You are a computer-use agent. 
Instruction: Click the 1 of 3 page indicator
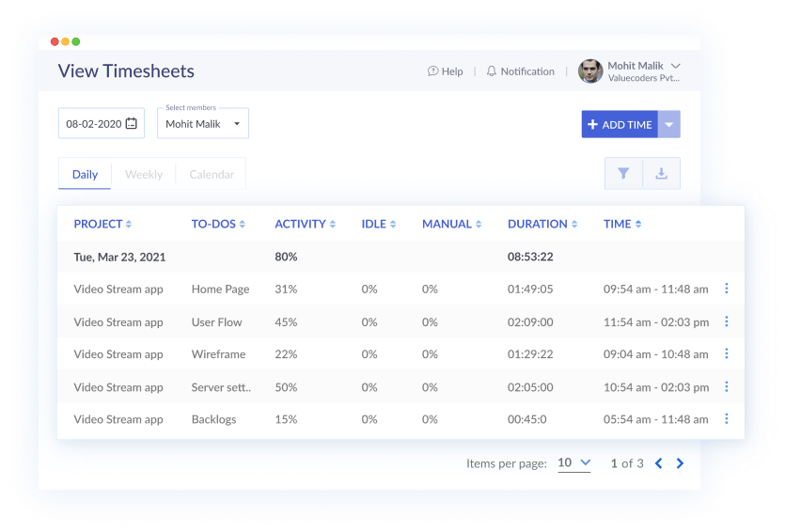(627, 463)
